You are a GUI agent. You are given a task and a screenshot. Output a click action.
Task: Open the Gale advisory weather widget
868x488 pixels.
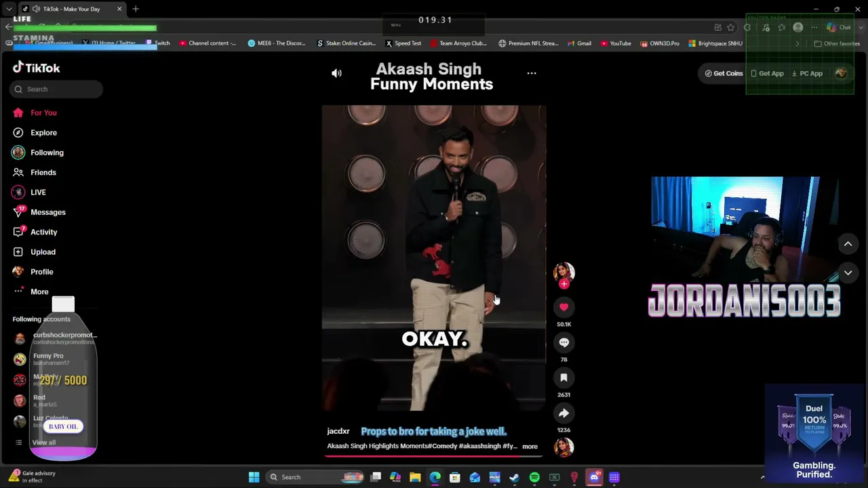click(33, 476)
